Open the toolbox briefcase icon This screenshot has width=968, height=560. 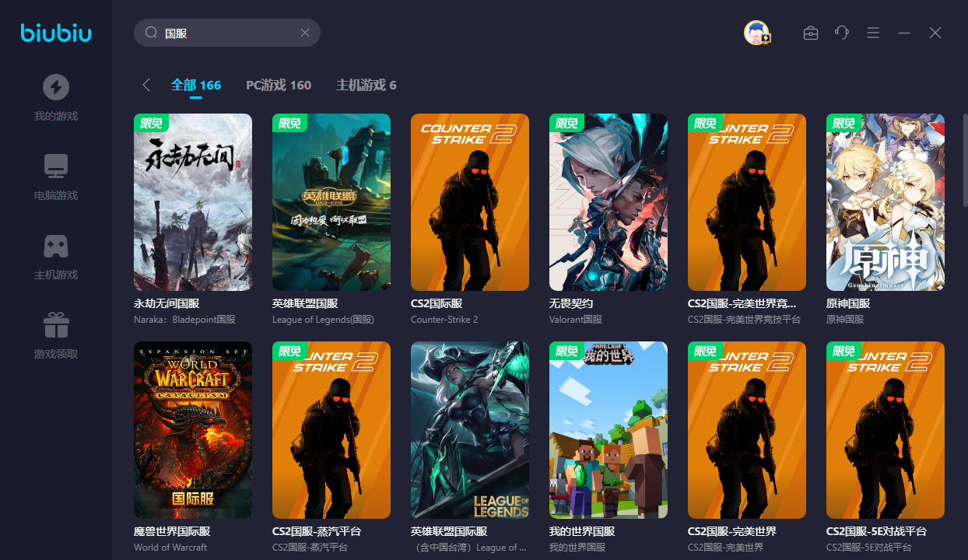tap(811, 33)
